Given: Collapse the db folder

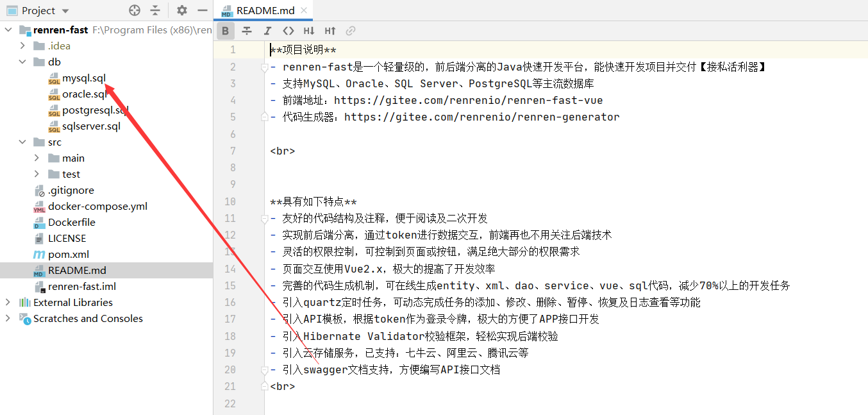Looking at the screenshot, I should (22, 62).
